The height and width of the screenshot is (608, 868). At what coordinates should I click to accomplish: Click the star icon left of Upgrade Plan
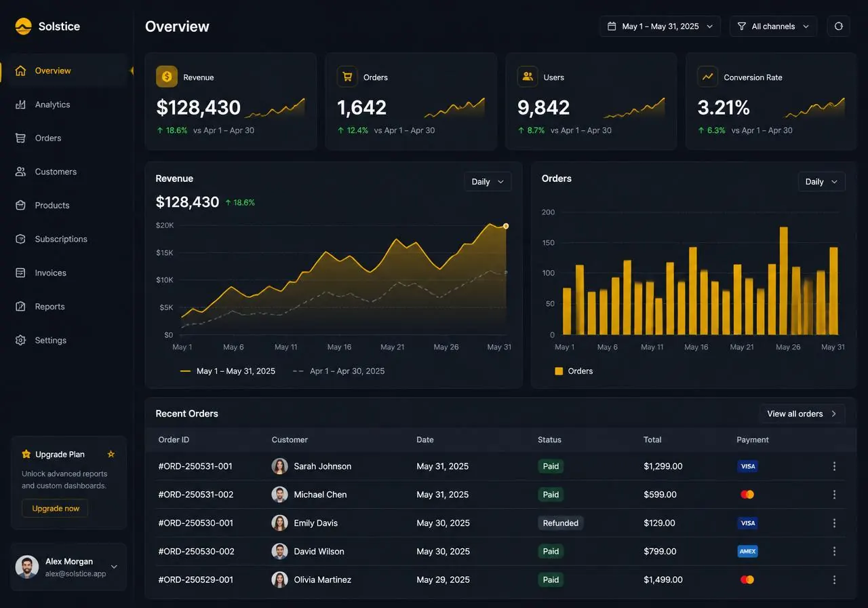[26, 454]
